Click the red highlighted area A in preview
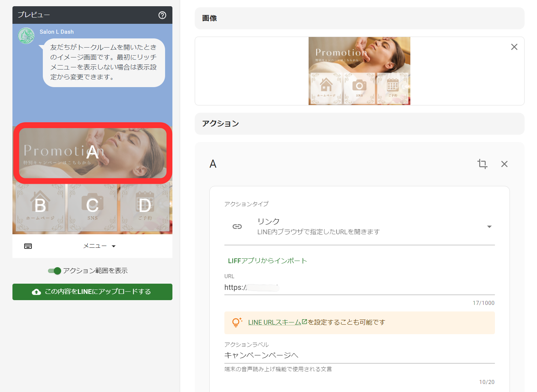537x392 pixels. point(92,153)
